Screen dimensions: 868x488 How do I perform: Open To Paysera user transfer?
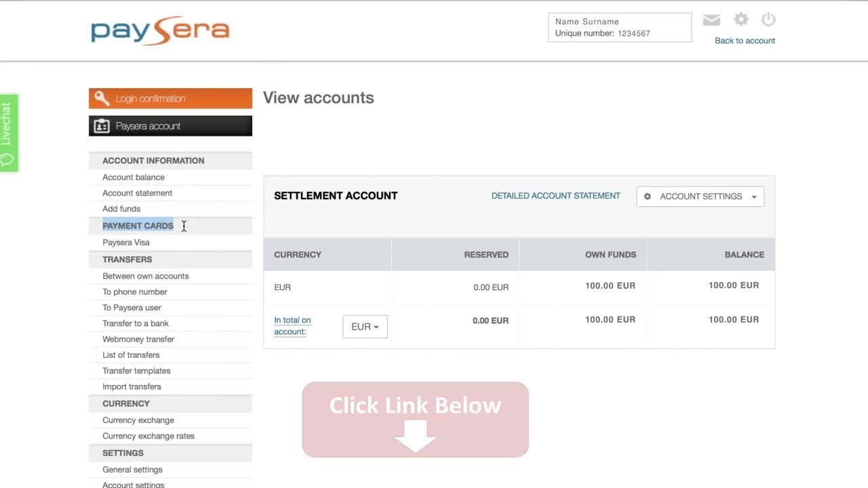point(132,308)
